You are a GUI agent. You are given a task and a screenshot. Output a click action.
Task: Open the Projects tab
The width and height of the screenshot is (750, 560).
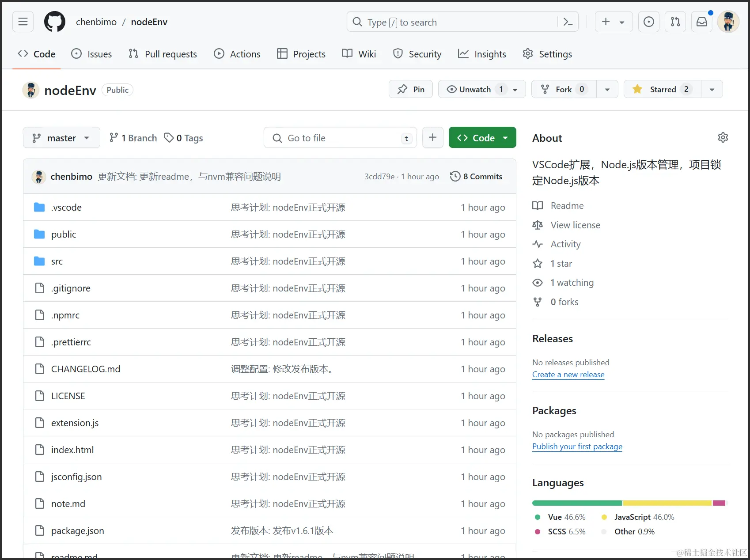click(x=301, y=54)
